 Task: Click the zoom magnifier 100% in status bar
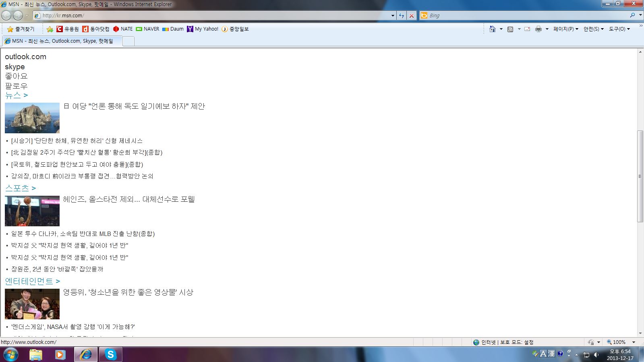tap(616, 342)
